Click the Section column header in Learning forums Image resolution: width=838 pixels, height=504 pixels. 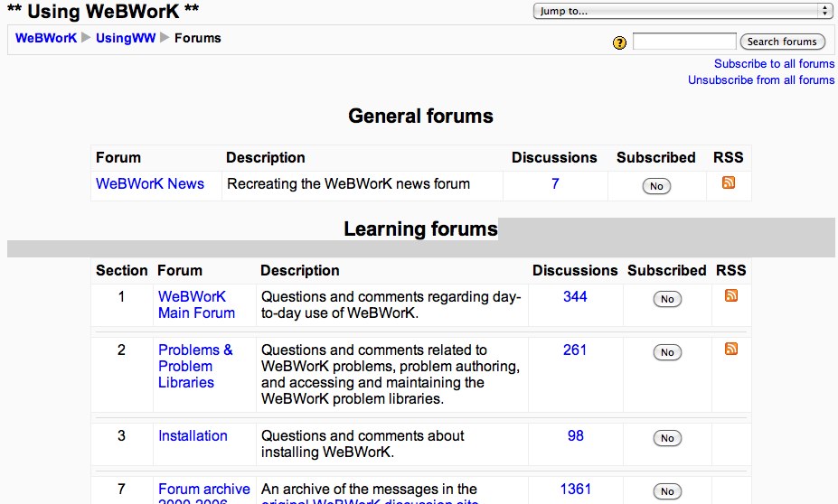coord(121,270)
